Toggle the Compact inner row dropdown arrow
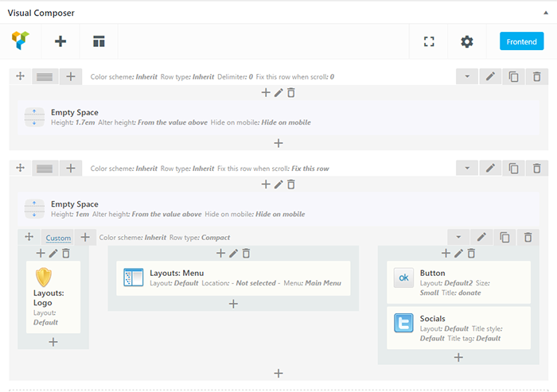Image resolution: width=557 pixels, height=392 pixels. click(x=458, y=237)
